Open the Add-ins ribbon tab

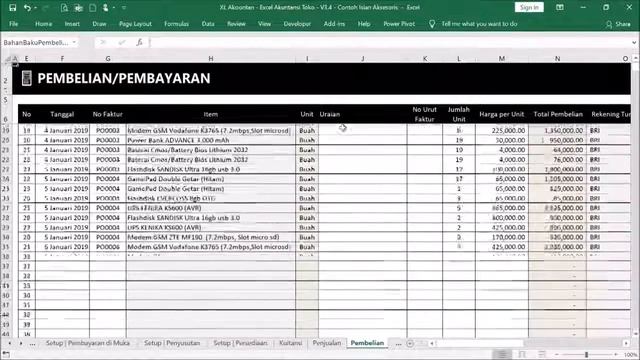334,24
